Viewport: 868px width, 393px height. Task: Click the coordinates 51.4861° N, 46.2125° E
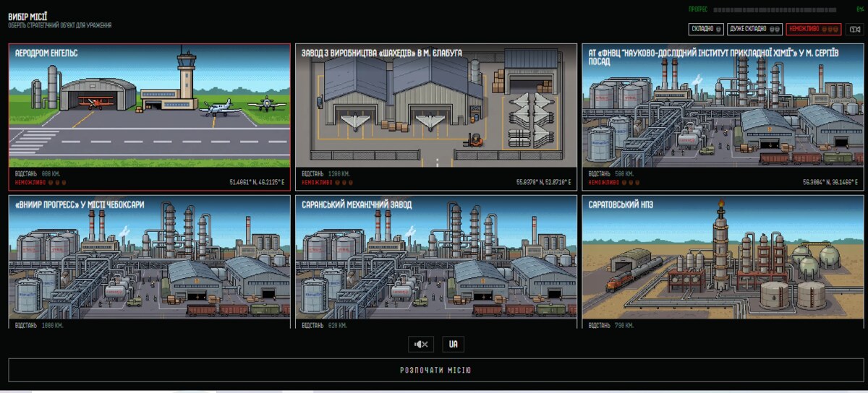pos(257,182)
